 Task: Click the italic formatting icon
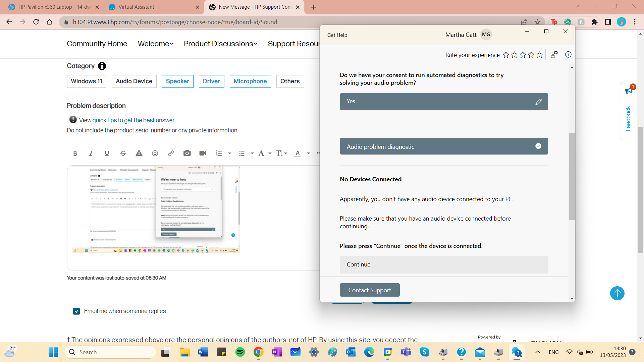(x=91, y=153)
